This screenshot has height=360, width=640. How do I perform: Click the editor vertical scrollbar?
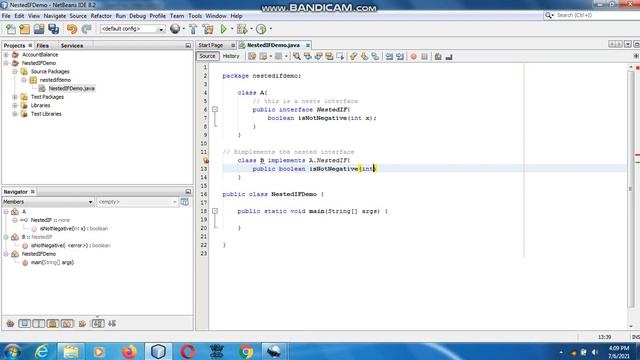click(631, 190)
